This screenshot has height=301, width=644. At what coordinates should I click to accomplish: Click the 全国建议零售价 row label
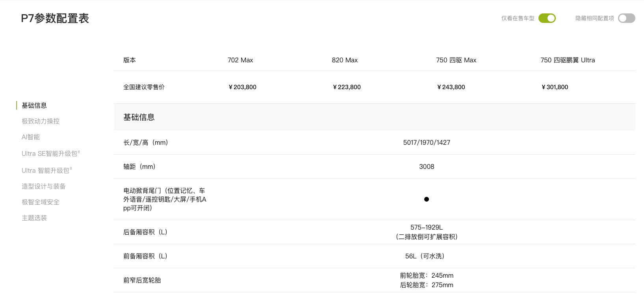[144, 87]
